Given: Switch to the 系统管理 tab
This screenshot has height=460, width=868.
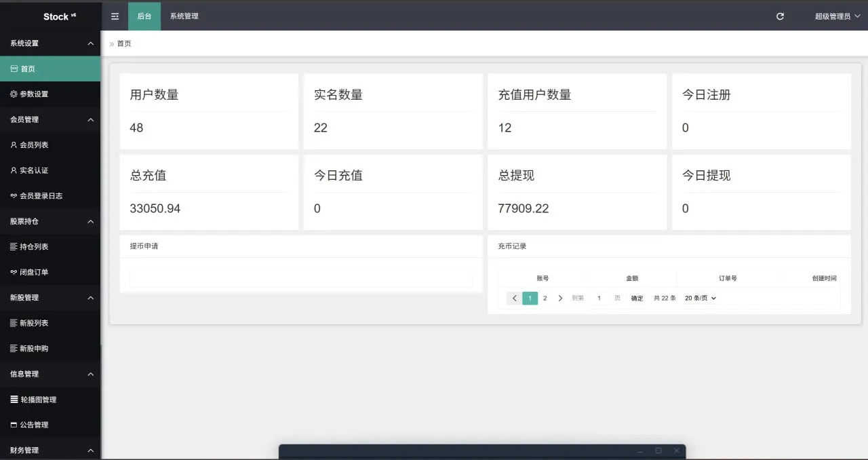Looking at the screenshot, I should click(184, 15).
